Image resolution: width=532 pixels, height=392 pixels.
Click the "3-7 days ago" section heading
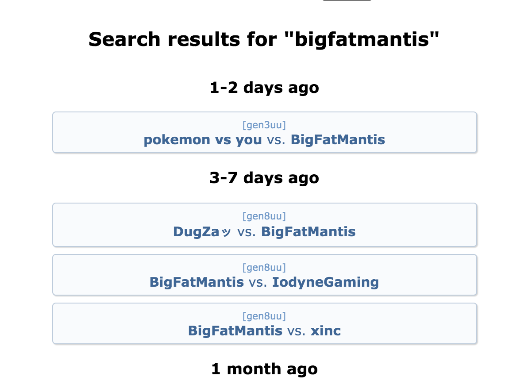264,178
